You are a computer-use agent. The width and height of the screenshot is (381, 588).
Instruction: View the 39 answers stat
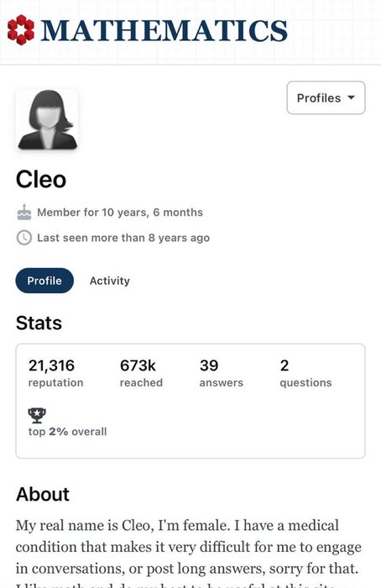coord(222,373)
